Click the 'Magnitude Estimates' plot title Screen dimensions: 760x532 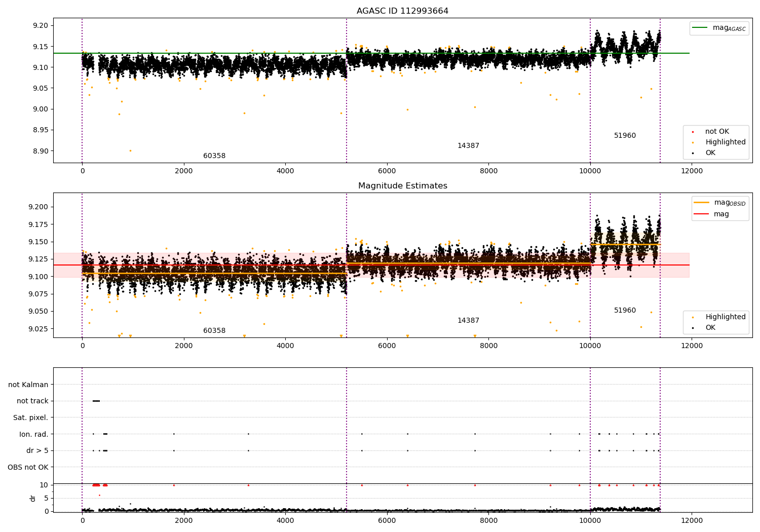(402, 186)
